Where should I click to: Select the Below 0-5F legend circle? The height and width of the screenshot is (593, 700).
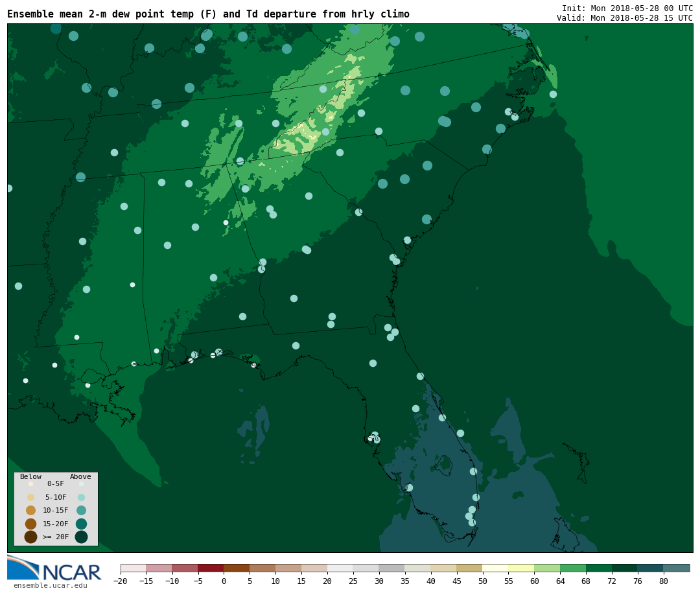coord(31,483)
